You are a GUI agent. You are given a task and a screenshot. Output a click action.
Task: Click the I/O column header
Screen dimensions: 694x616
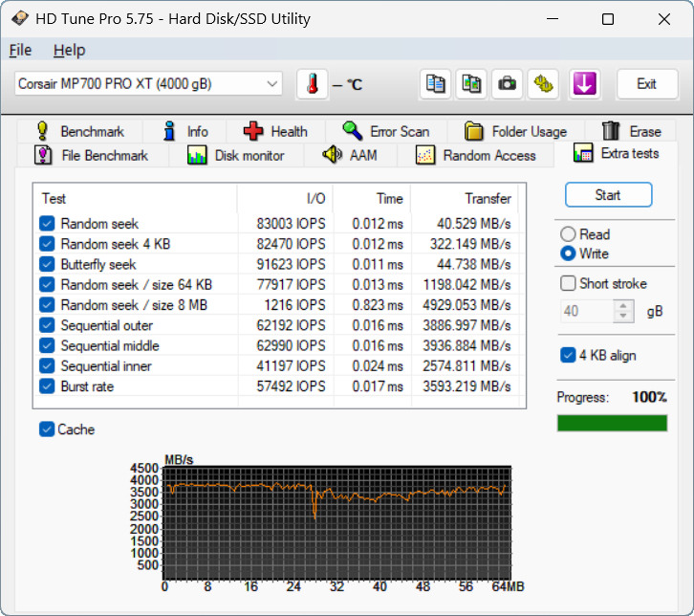285,198
